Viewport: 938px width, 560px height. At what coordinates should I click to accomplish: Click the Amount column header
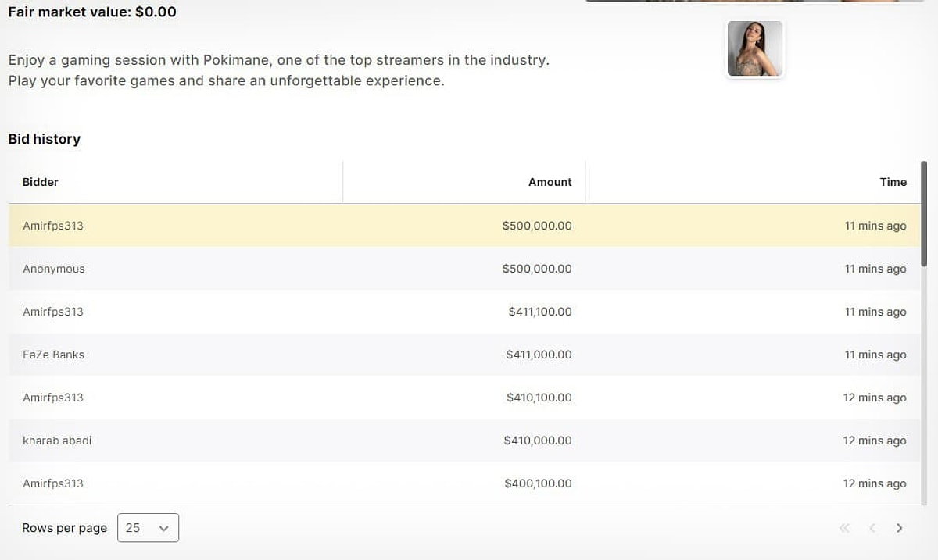550,182
